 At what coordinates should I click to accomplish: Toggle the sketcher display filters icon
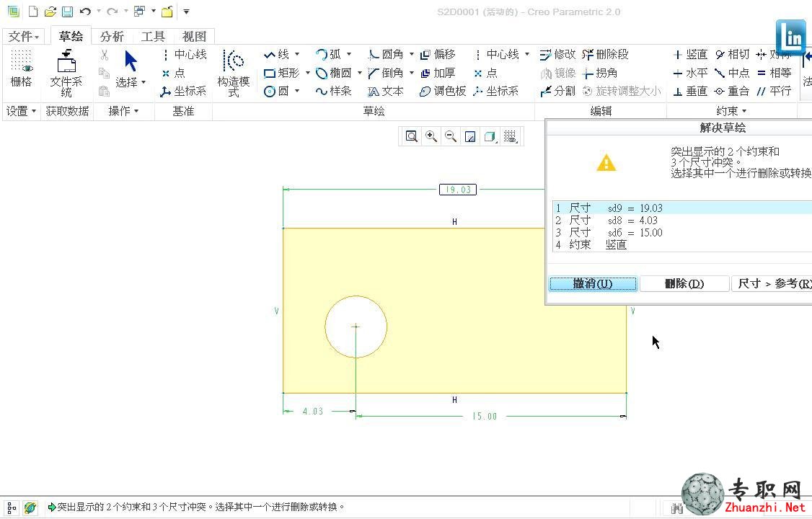click(x=510, y=137)
